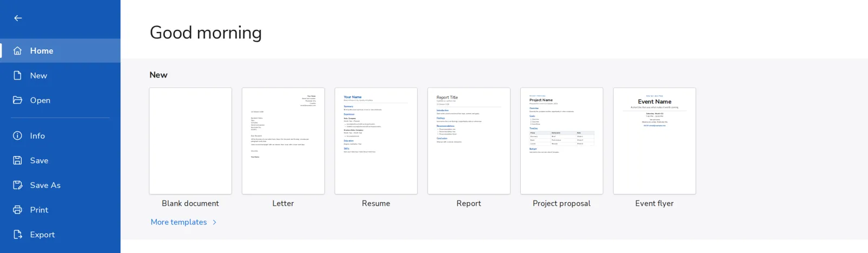
Task: Select the Save menu entry
Action: click(x=60, y=160)
